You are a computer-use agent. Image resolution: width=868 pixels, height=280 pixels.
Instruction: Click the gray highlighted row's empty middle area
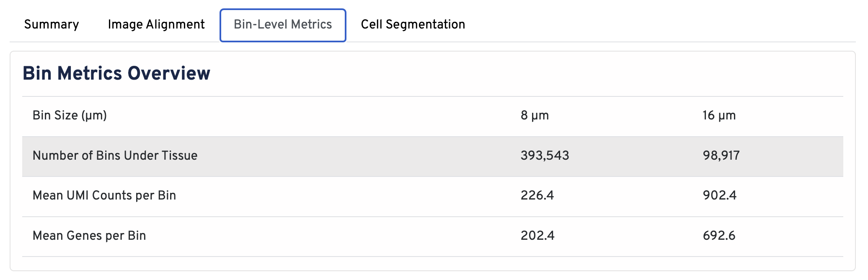[x=356, y=156]
